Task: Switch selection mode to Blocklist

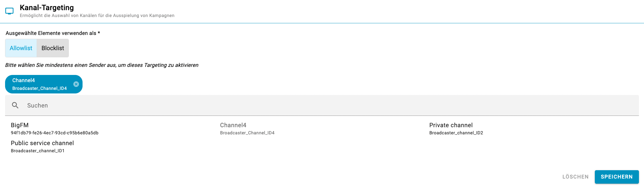Action: (53, 48)
